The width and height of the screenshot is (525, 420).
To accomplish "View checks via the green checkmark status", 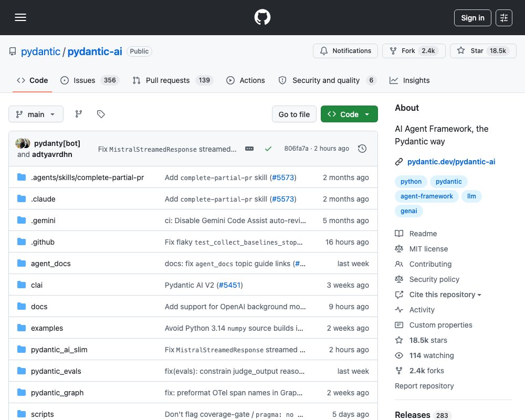I will [x=268, y=149].
